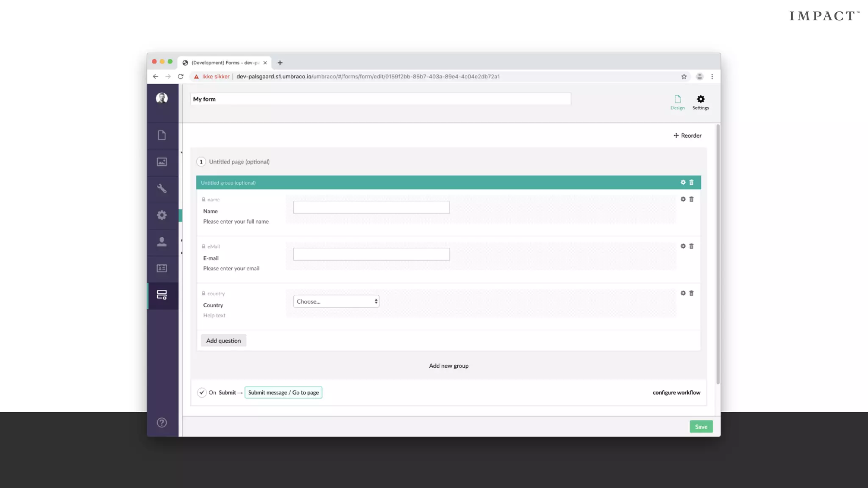The image size is (868, 488).
Task: Click the Reorder button
Action: pos(687,136)
